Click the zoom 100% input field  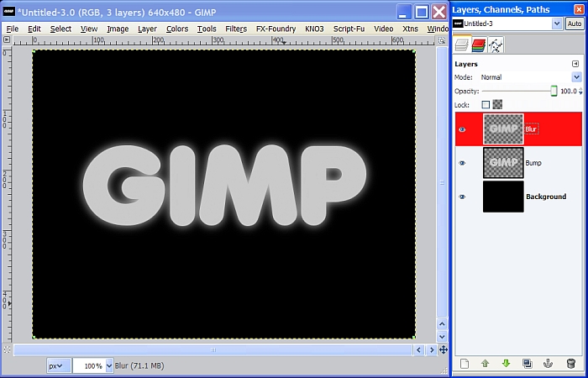(89, 365)
